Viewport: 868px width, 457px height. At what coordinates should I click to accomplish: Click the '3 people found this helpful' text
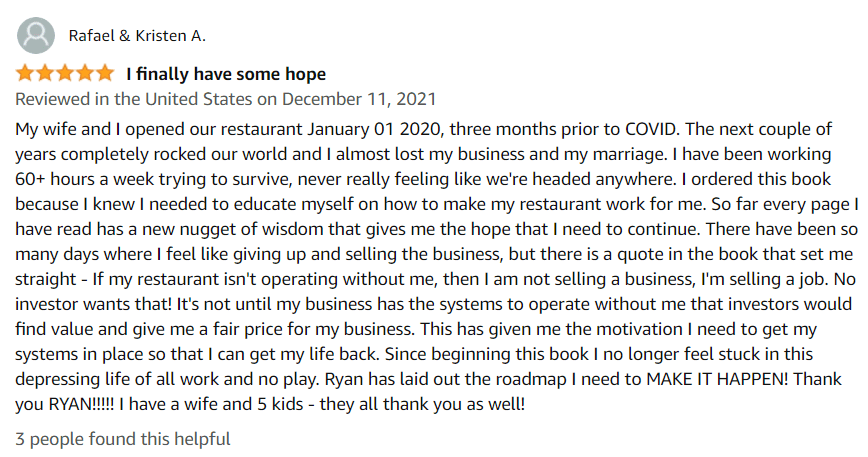coord(122,439)
